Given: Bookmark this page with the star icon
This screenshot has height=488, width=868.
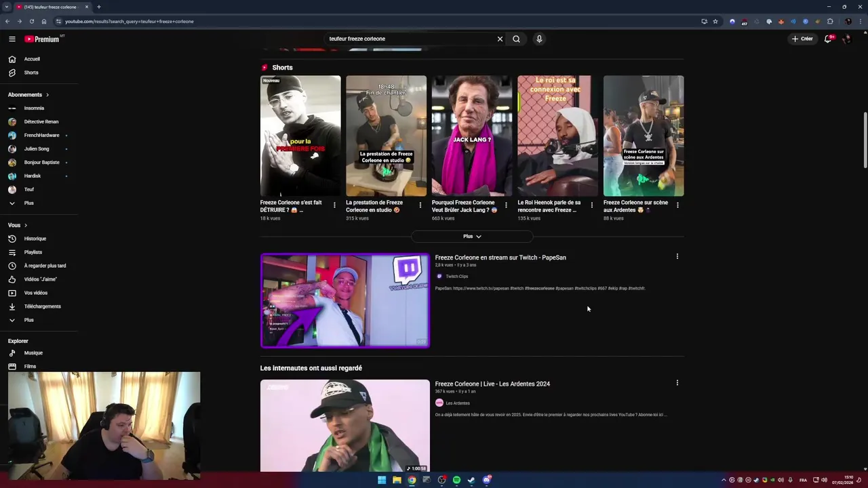Looking at the screenshot, I should point(715,21).
